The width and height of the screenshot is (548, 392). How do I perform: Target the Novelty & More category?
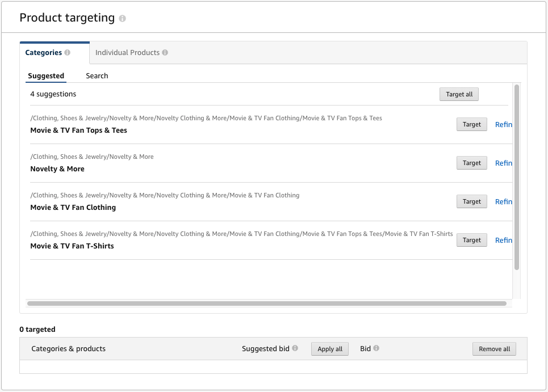(x=471, y=163)
